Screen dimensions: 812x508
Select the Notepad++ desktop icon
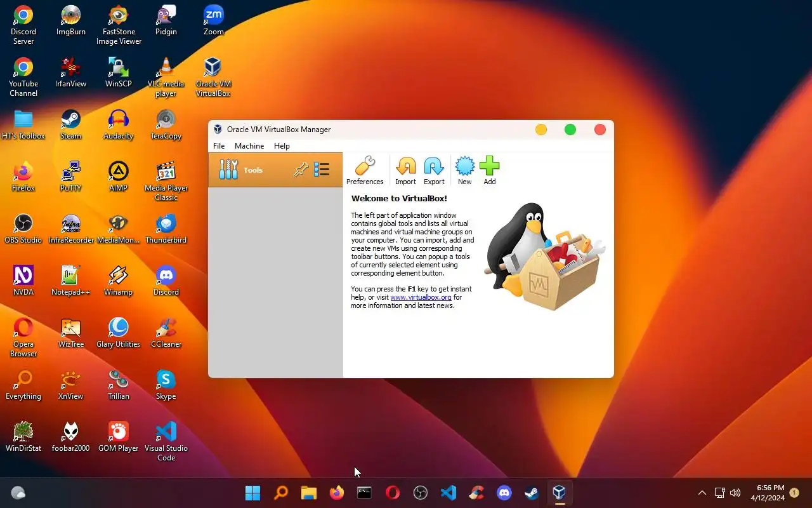coord(70,281)
